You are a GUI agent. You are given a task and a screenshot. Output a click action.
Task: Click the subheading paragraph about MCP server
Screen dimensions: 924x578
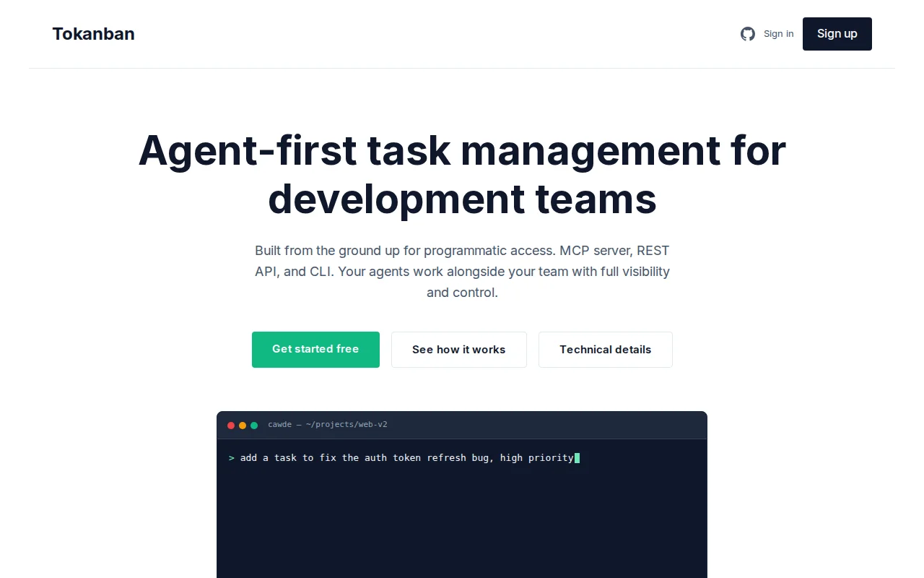pyautogui.click(x=462, y=272)
